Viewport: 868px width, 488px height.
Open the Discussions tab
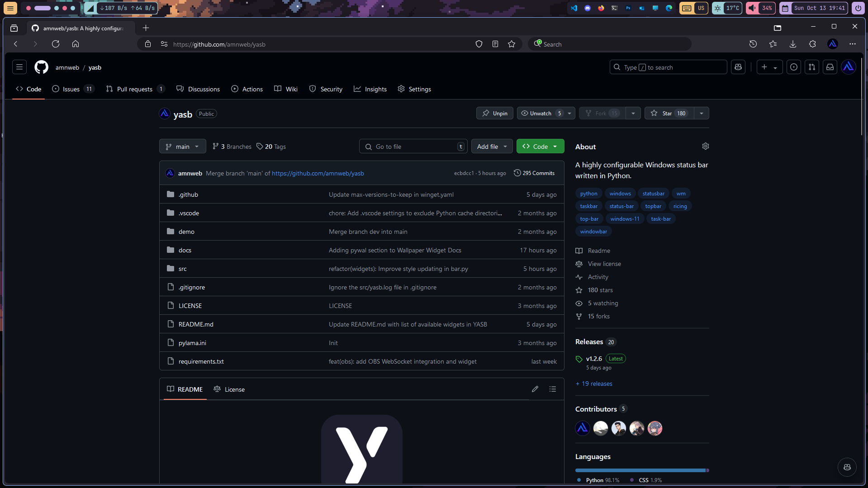point(198,89)
